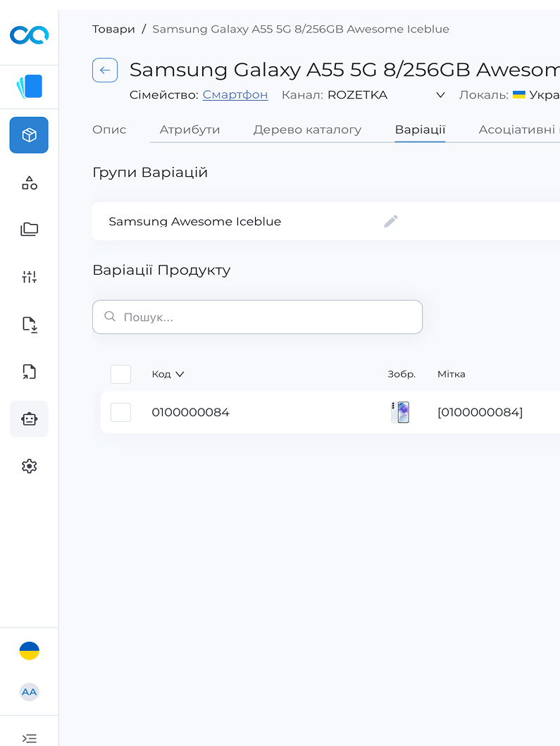Click the Зобр. column header
The height and width of the screenshot is (746, 560).
(x=402, y=374)
